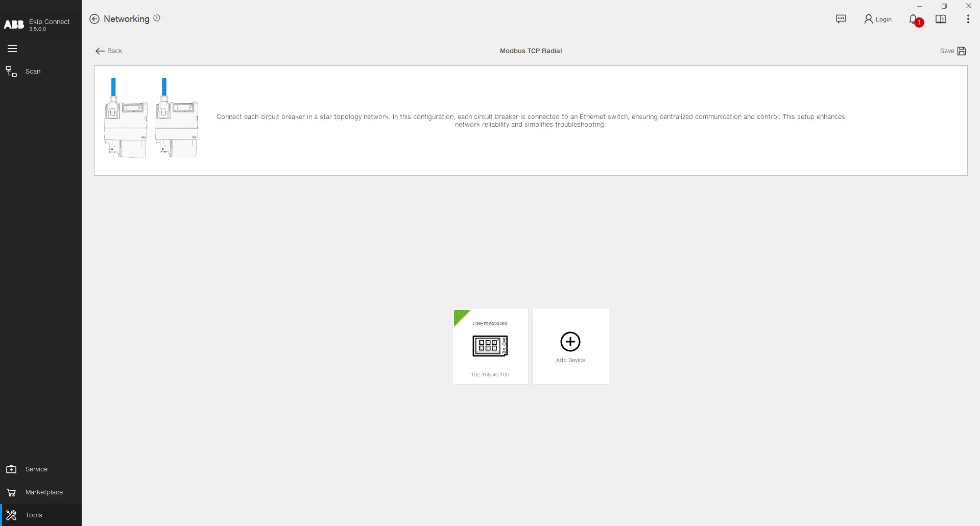The width and height of the screenshot is (980, 526).
Task: Open the feedback chat icon
Action: pyautogui.click(x=841, y=19)
